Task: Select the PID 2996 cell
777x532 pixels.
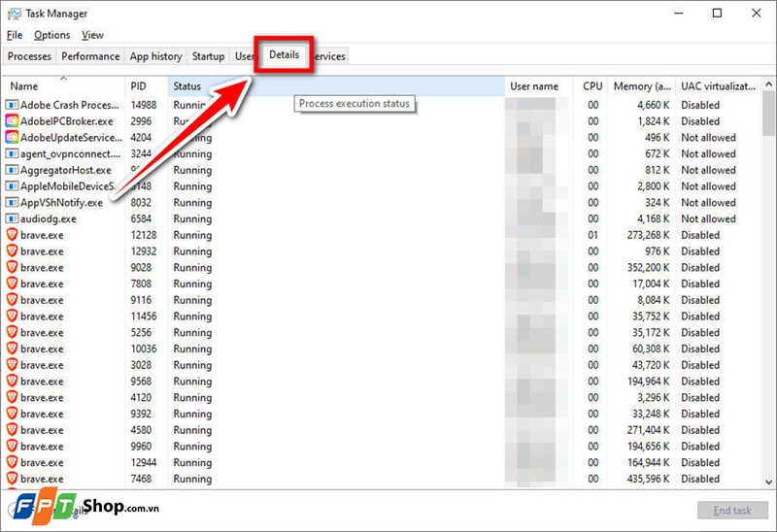Action: click(141, 121)
